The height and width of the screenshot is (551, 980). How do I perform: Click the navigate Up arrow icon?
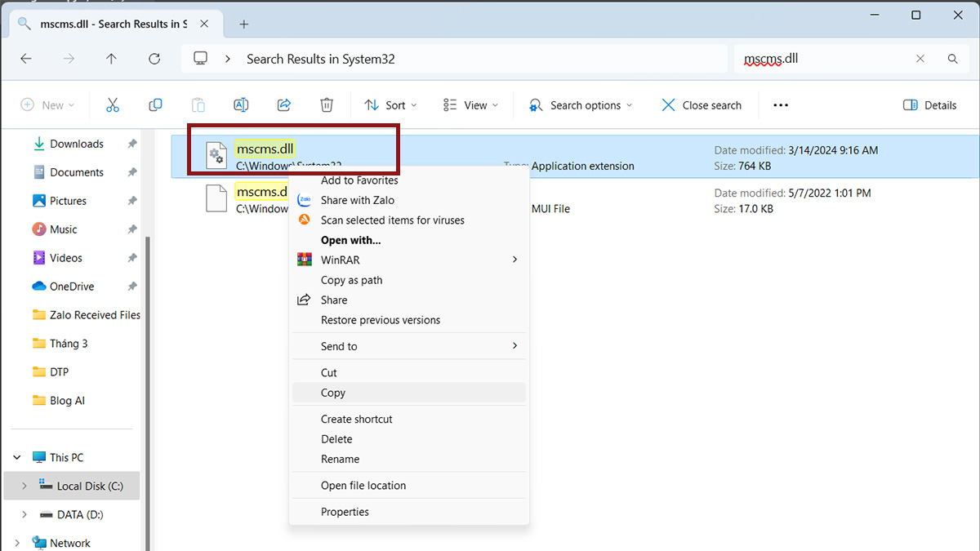[112, 58]
